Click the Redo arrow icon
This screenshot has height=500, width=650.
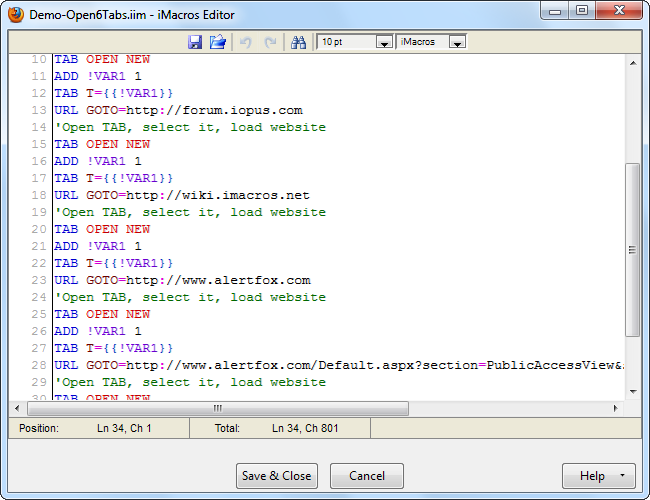[270, 42]
